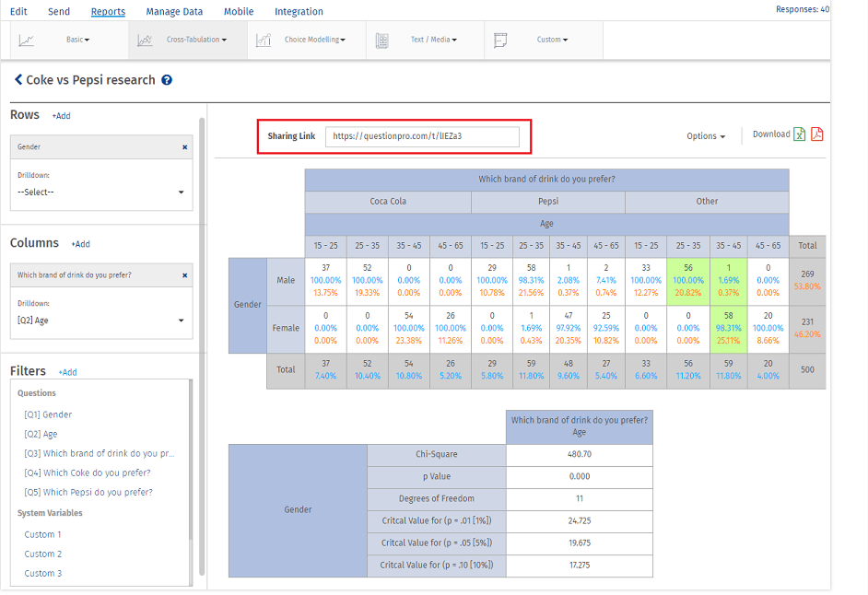Open the Send menu
The width and height of the screenshot is (868, 595).
coord(59,12)
